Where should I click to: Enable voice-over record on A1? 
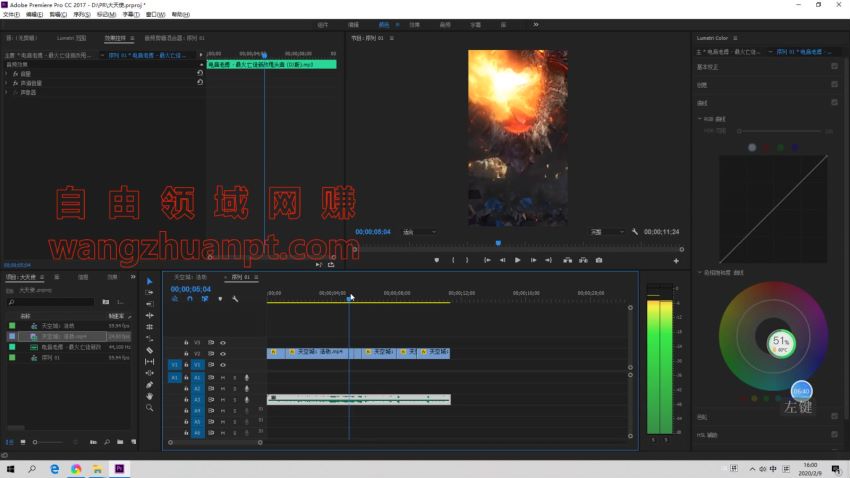click(247, 378)
